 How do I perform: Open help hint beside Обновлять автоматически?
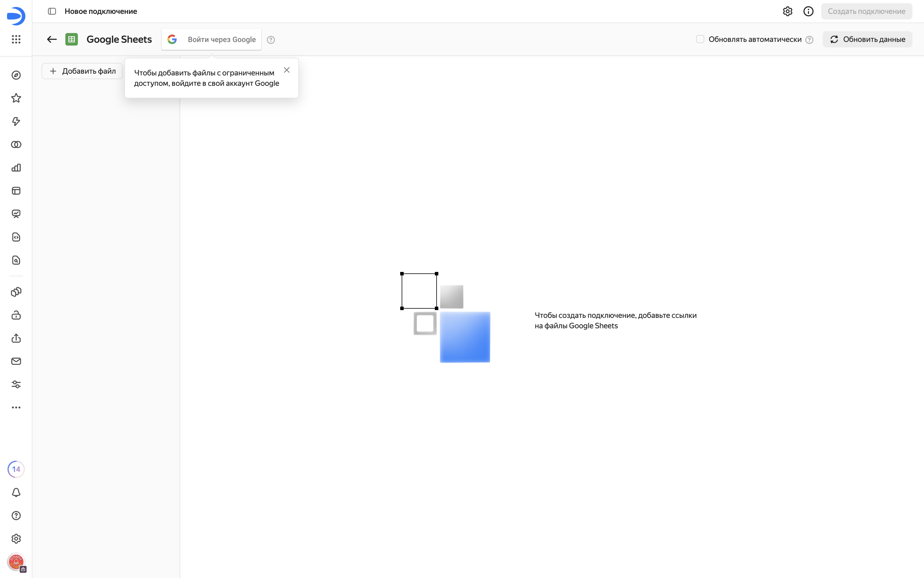pos(809,40)
